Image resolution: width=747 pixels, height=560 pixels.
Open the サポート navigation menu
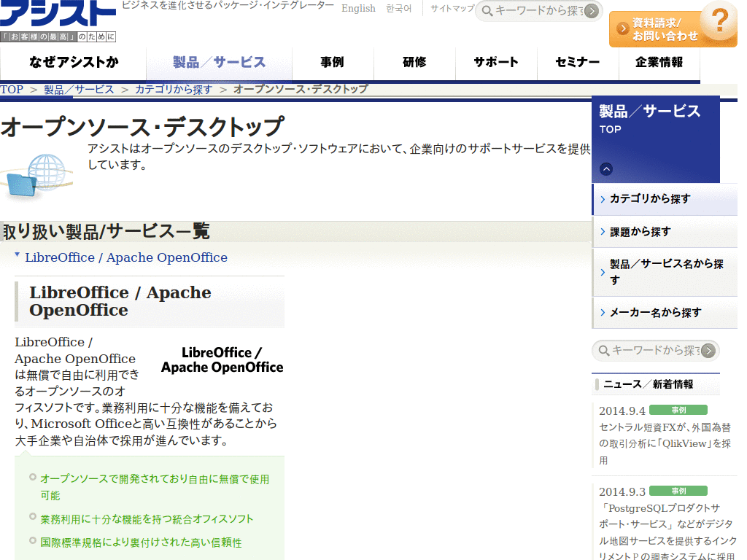(x=496, y=63)
